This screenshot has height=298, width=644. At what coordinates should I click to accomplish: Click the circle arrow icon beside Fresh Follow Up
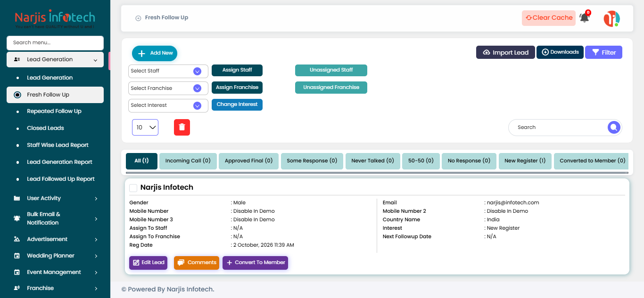click(138, 18)
